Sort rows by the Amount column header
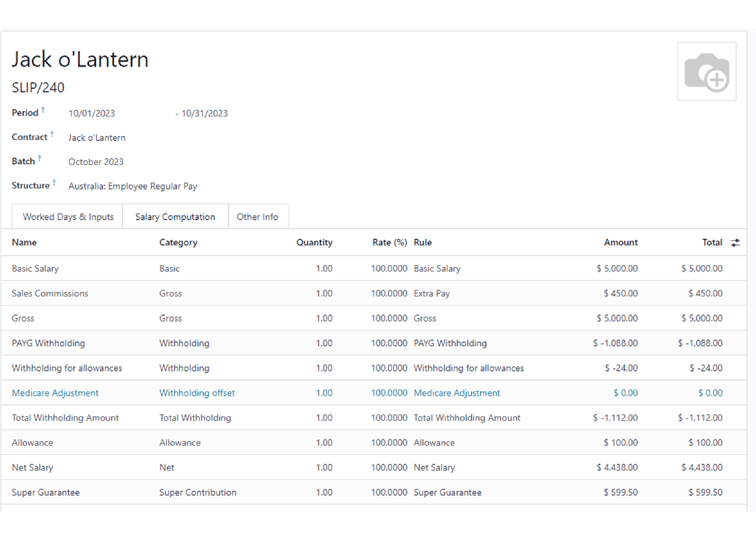This screenshot has height=540, width=756. click(620, 242)
